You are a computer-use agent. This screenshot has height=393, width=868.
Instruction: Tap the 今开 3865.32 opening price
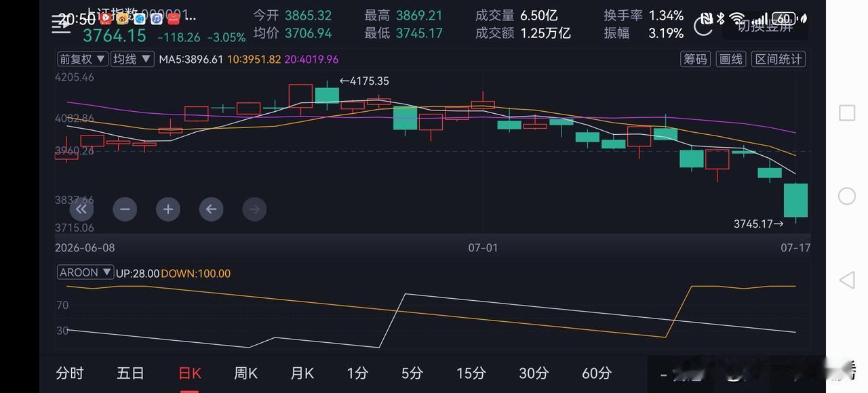(x=293, y=16)
